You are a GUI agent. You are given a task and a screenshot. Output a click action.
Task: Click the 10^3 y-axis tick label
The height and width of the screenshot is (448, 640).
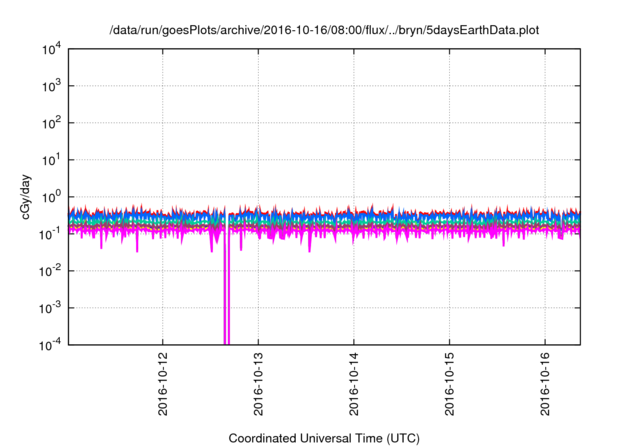[52, 86]
